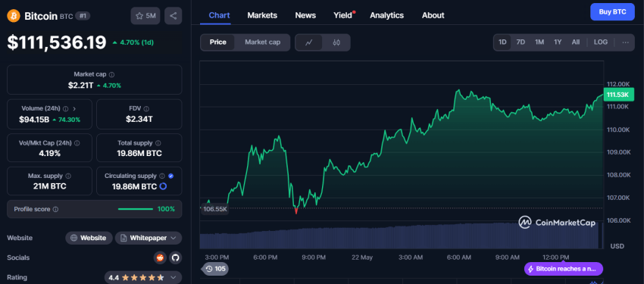Expand the 4.4 star Rating dropdown
Image resolution: width=644 pixels, height=284 pixels.
click(x=143, y=278)
